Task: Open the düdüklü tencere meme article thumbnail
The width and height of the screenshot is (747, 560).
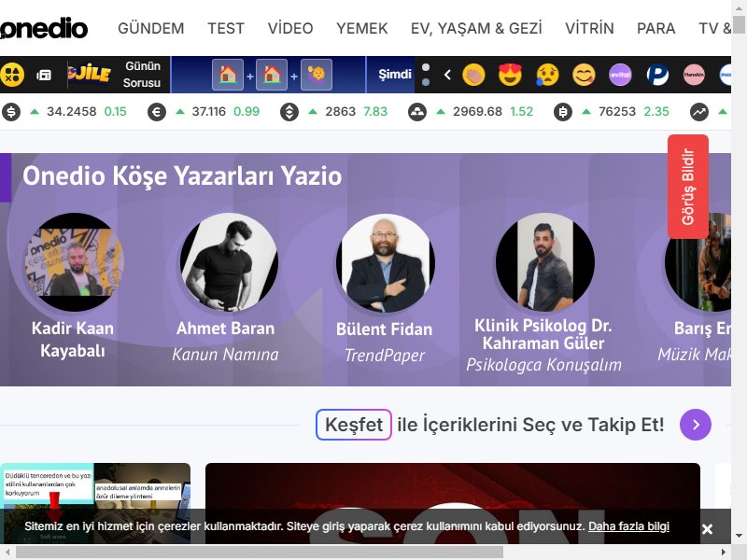Action: click(95, 503)
